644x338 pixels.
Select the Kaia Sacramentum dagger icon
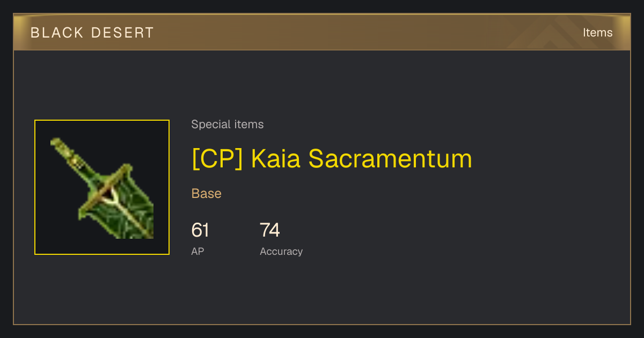click(102, 187)
